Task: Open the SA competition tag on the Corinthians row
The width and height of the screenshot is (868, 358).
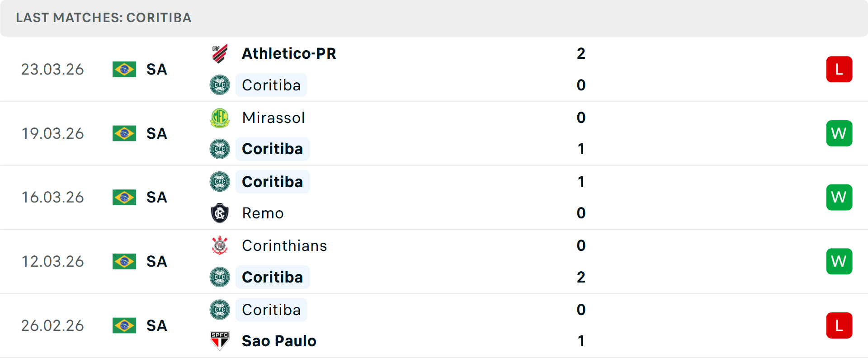Action: pos(156,261)
